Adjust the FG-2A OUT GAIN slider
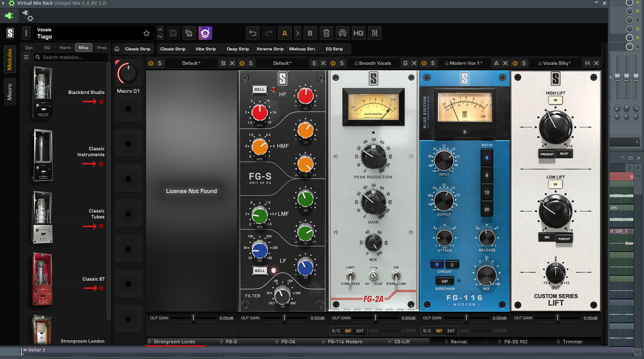The height and width of the screenshot is (359, 644). tap(375, 318)
